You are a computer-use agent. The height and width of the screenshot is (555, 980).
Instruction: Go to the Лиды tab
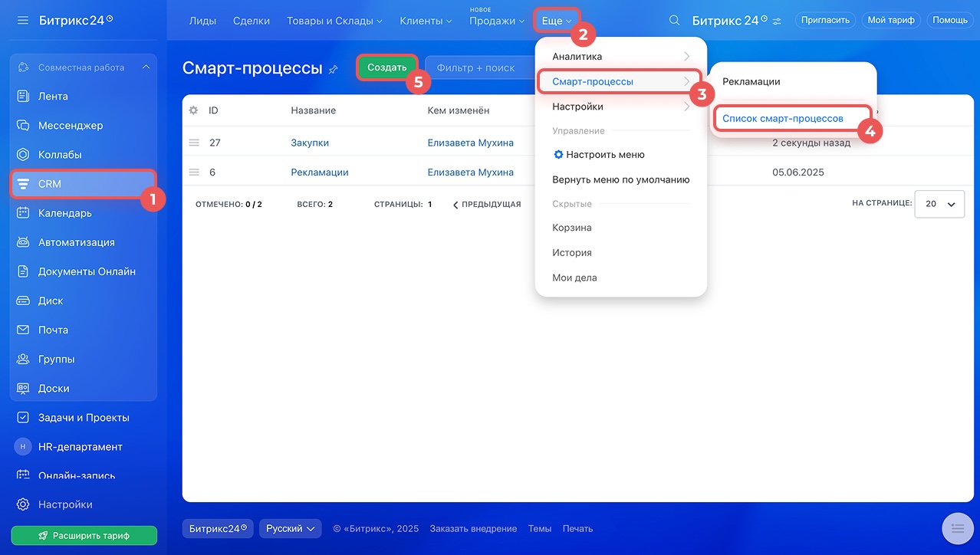tap(202, 21)
